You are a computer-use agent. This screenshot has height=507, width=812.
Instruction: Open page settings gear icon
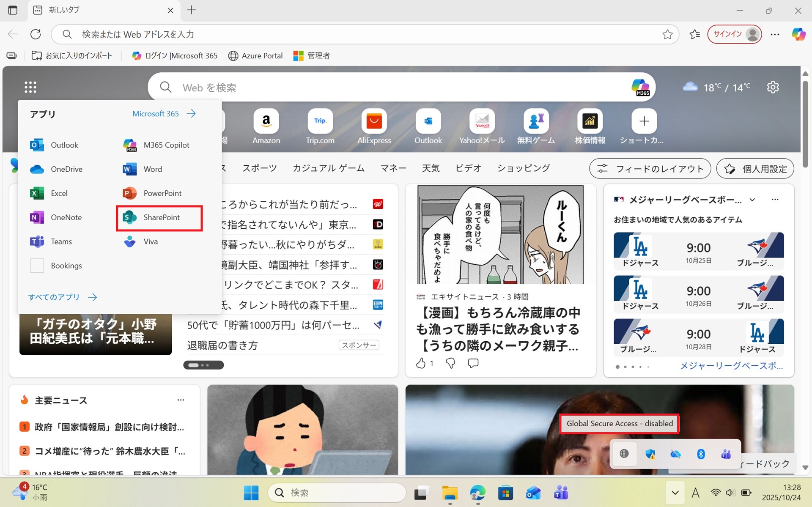click(773, 87)
